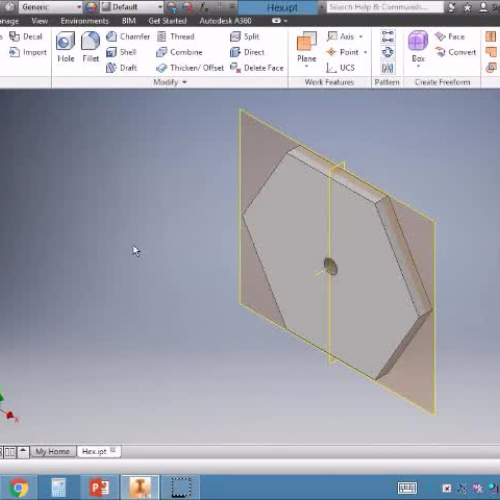Click the screen capture taskbar icon
The height and width of the screenshot is (500, 500).
181,488
